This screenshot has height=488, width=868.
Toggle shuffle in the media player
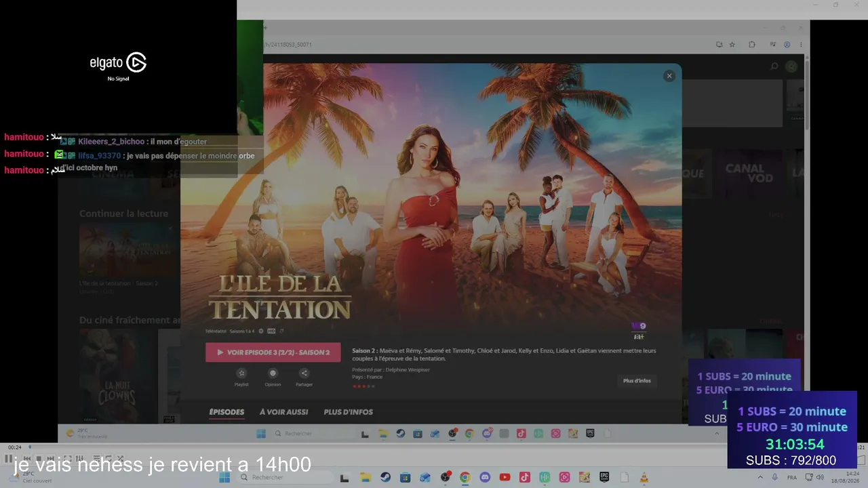tap(119, 459)
